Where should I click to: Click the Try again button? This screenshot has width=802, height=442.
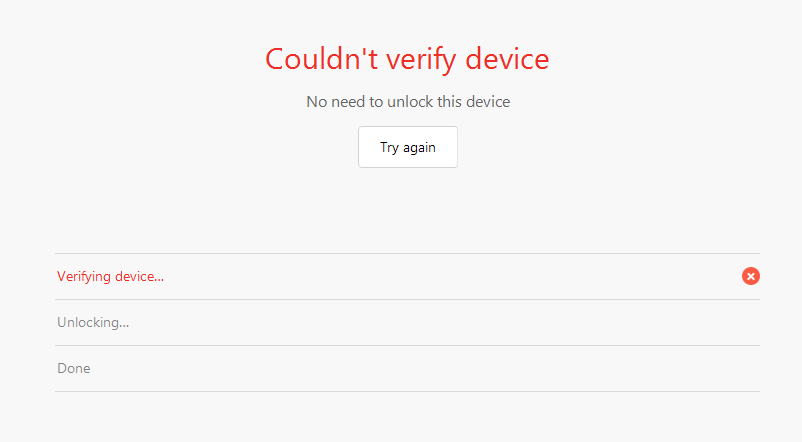[408, 147]
